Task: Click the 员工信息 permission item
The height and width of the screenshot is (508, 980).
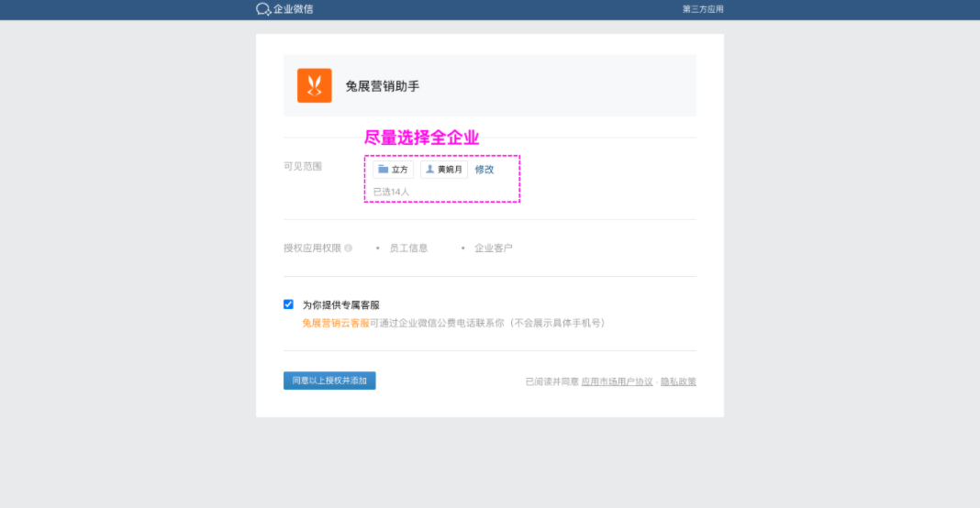Action: tap(408, 248)
